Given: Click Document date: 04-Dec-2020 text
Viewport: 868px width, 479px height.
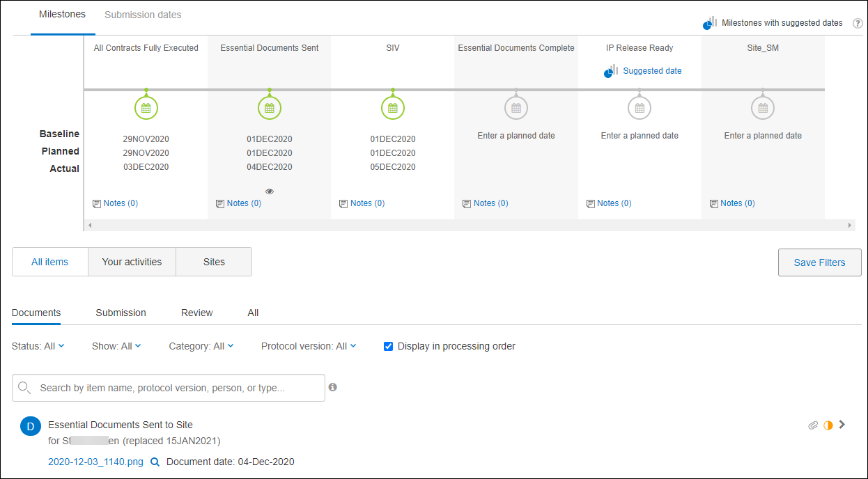Looking at the screenshot, I should (x=231, y=462).
